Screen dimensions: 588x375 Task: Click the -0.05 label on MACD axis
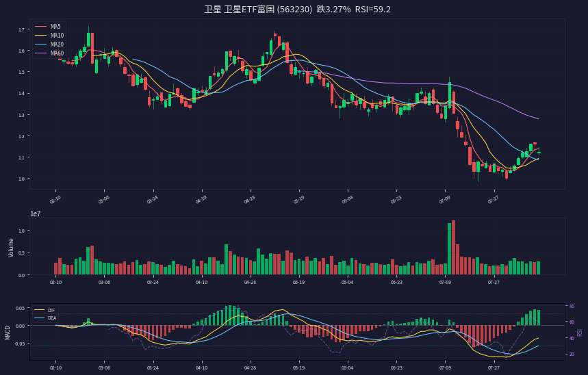click(19, 344)
